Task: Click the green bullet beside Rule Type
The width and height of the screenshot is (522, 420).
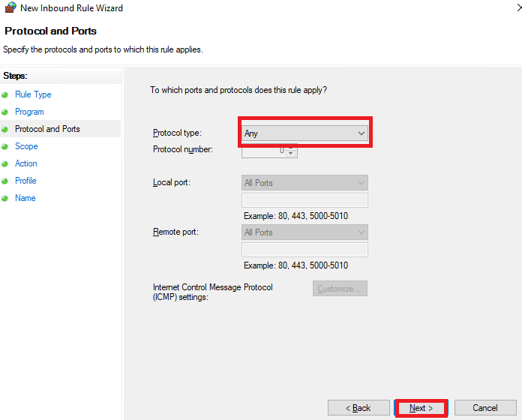Action: click(x=4, y=94)
